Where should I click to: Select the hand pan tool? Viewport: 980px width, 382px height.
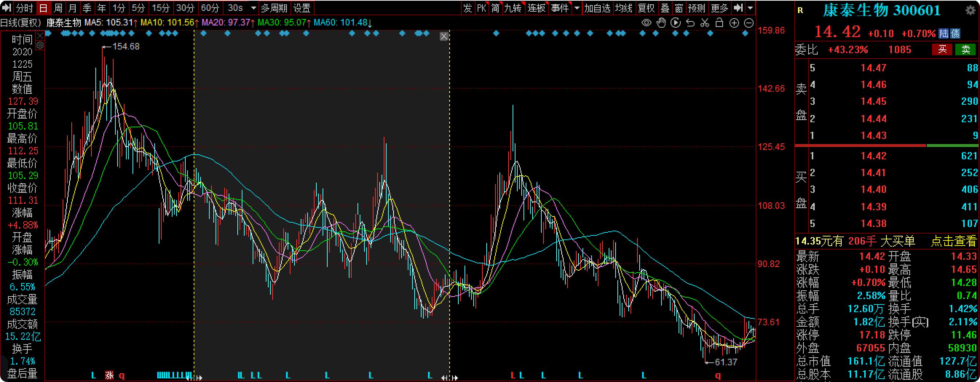[x=661, y=23]
